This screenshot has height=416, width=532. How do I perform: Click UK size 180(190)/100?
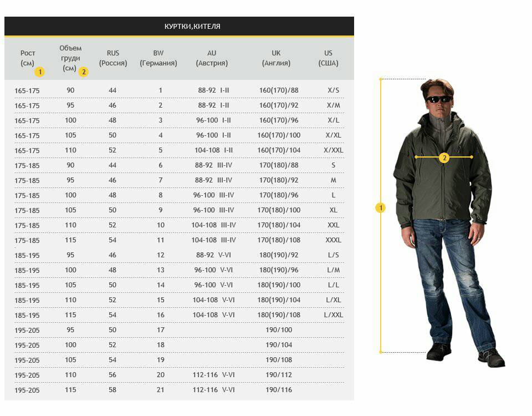(x=279, y=285)
